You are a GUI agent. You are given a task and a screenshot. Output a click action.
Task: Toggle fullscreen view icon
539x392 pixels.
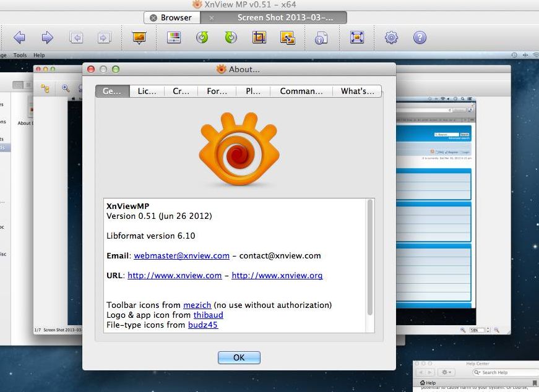click(x=357, y=37)
